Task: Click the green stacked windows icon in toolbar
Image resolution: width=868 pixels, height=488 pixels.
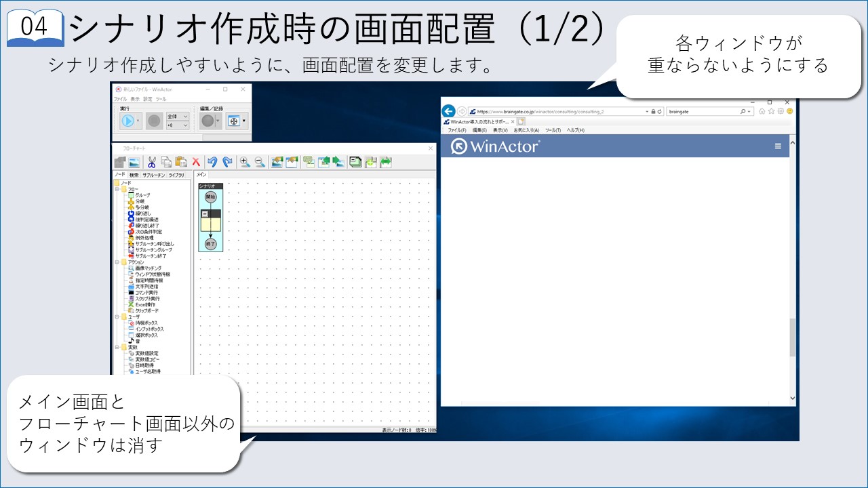Action: 355,162
